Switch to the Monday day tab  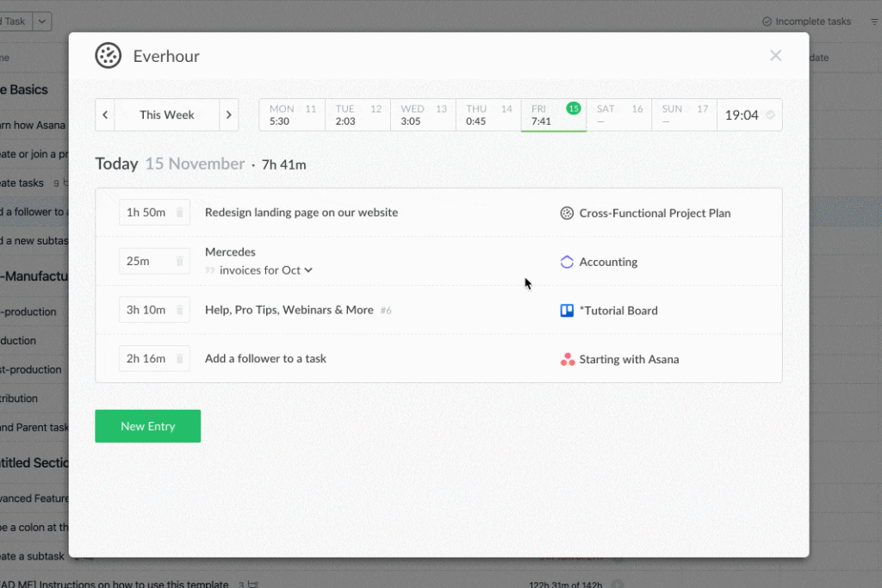coord(291,115)
